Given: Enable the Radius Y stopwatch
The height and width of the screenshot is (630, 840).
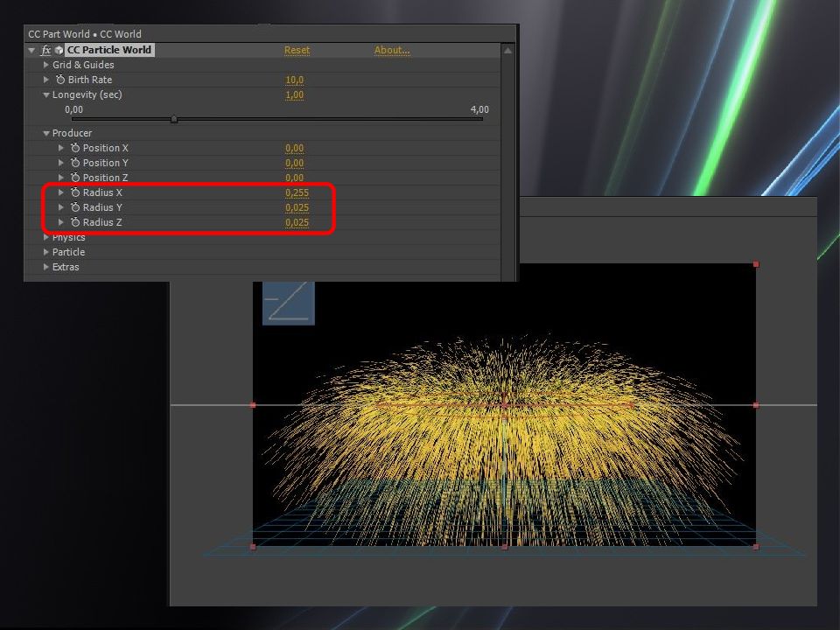Looking at the screenshot, I should tap(75, 207).
